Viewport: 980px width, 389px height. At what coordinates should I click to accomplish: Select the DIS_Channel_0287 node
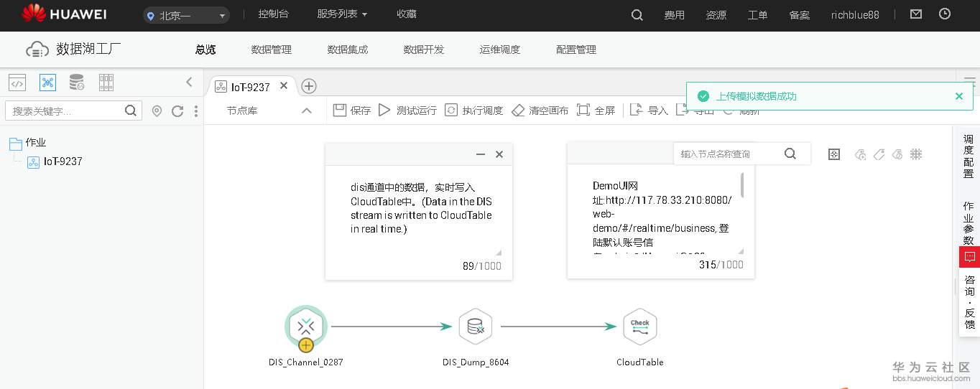306,327
